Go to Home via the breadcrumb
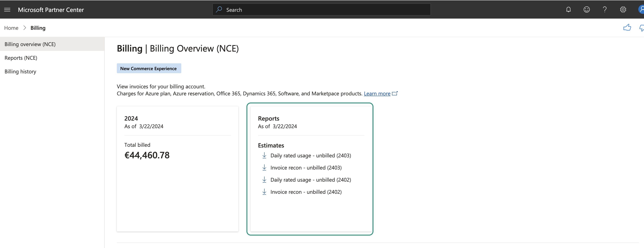 [x=11, y=28]
